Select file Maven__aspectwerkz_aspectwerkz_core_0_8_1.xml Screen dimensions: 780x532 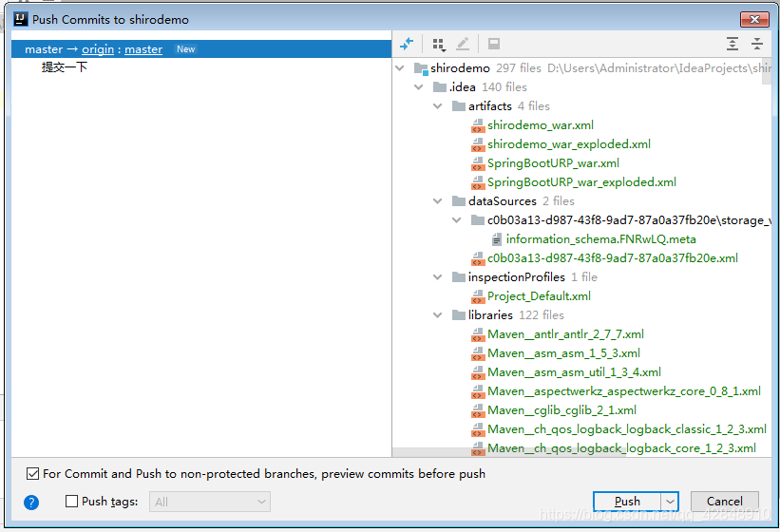[624, 391]
